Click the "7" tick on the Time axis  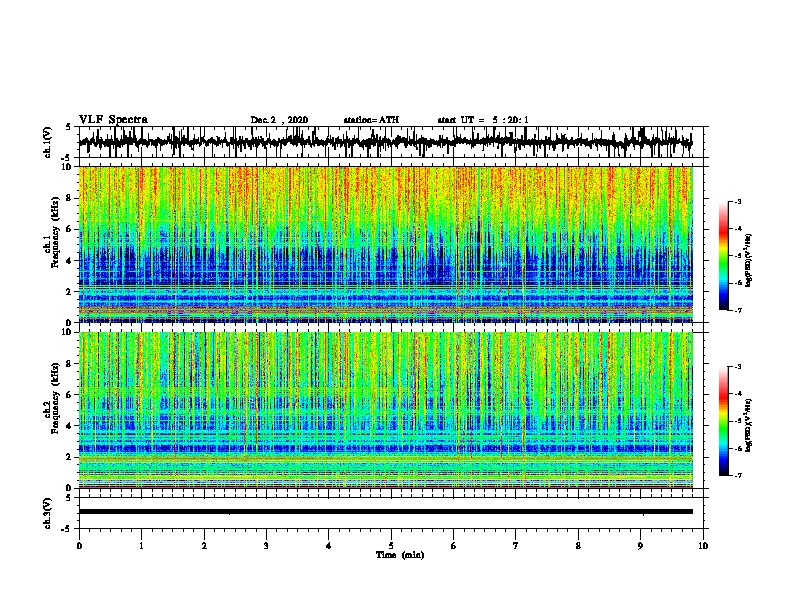click(x=516, y=546)
